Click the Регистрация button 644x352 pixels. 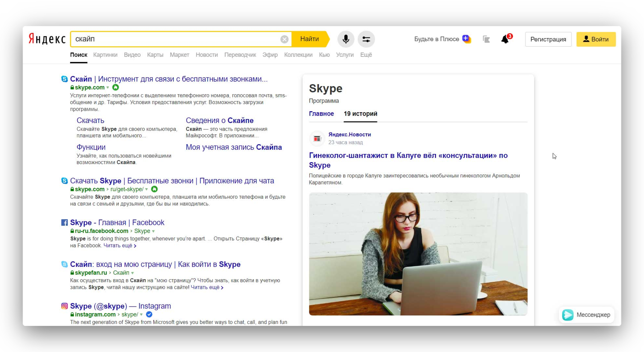tap(548, 39)
